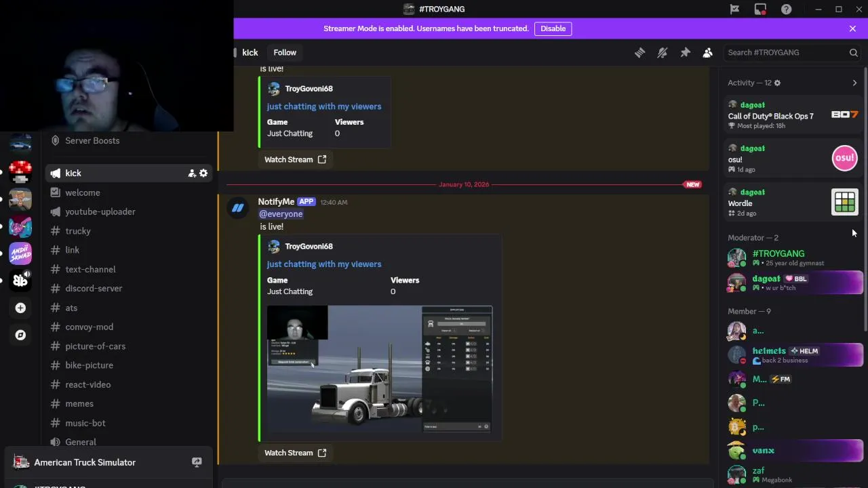
Task: Click NotifyMe bot avatar
Action: pyautogui.click(x=237, y=208)
